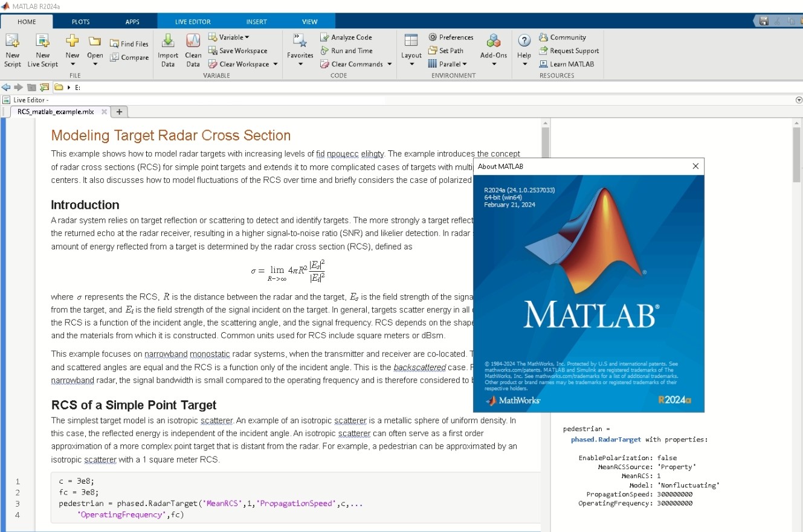The image size is (803, 532).
Task: Go forward in the folder toolbar
Action: coord(19,88)
